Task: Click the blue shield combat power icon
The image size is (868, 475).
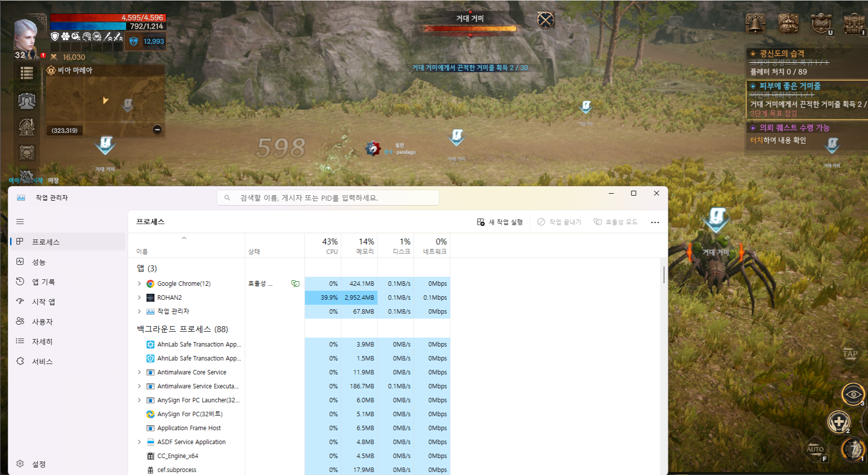Action: click(x=133, y=41)
